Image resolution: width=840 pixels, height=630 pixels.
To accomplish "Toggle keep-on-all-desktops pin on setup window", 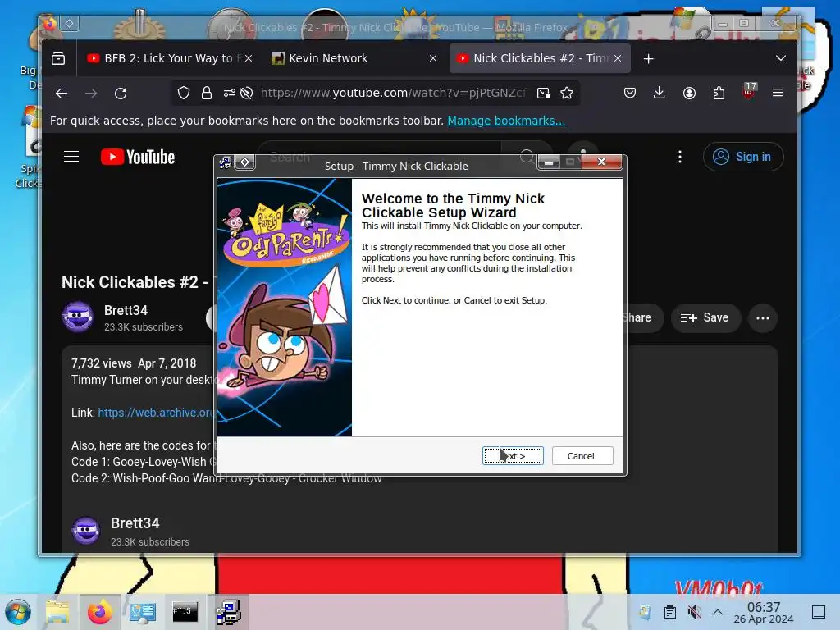I will (x=244, y=162).
